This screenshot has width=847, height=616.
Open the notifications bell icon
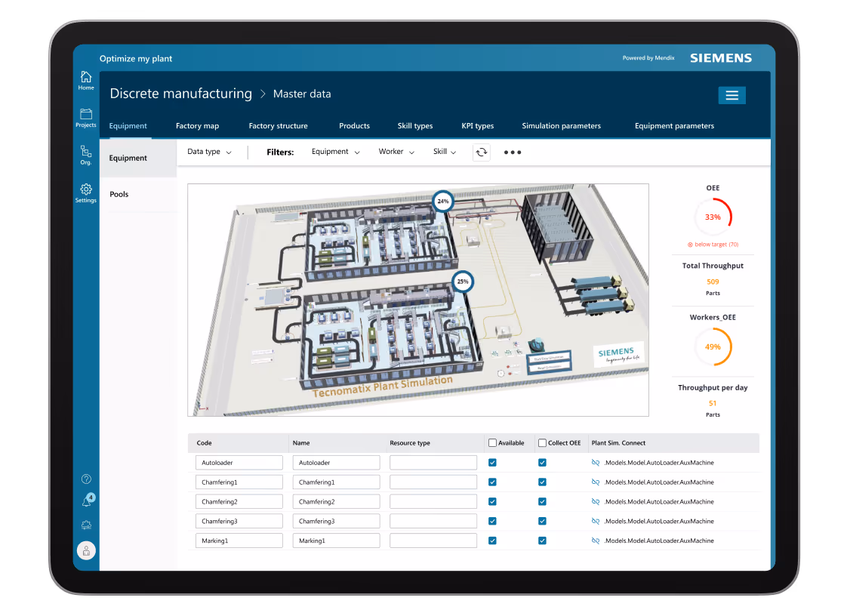[x=87, y=500]
